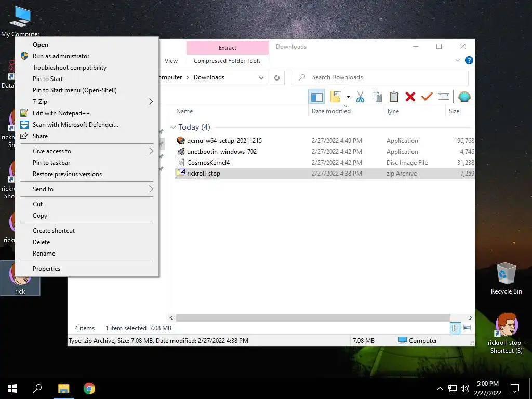Choose Scan with Microsoft Defender

(87, 125)
